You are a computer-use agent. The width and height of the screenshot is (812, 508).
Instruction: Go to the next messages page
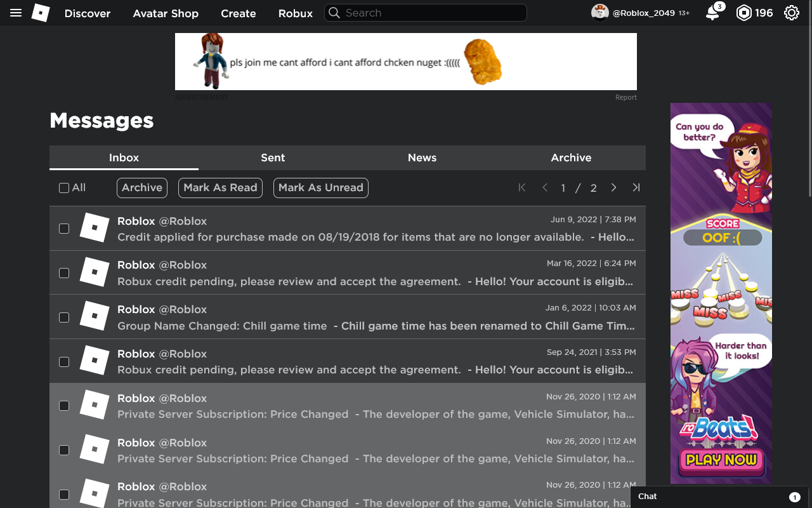pyautogui.click(x=613, y=187)
